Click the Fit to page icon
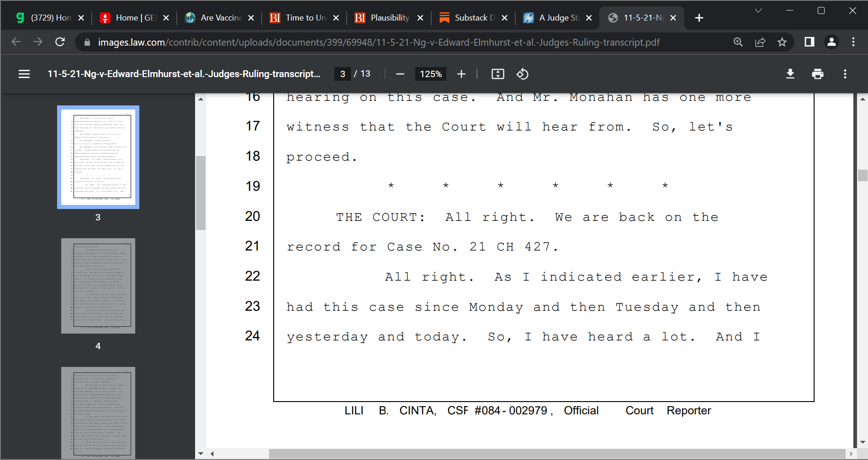Viewport: 868px width, 460px height. pos(498,74)
